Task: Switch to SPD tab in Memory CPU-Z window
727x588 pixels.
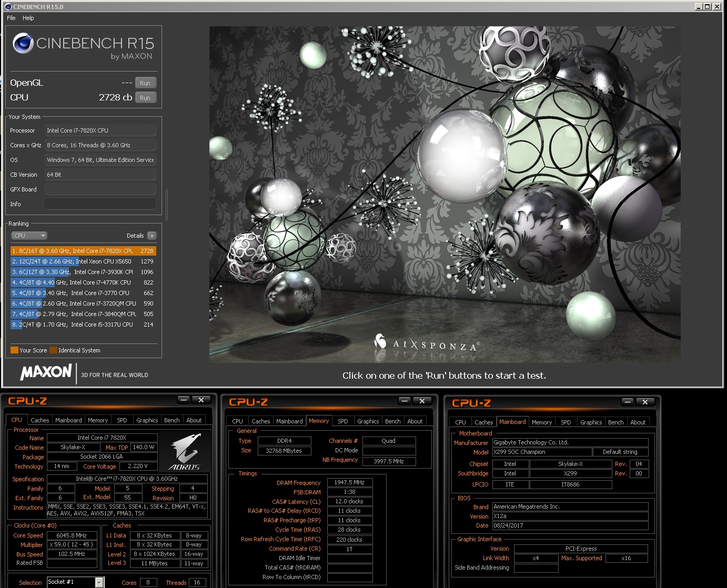Action: [x=343, y=421]
